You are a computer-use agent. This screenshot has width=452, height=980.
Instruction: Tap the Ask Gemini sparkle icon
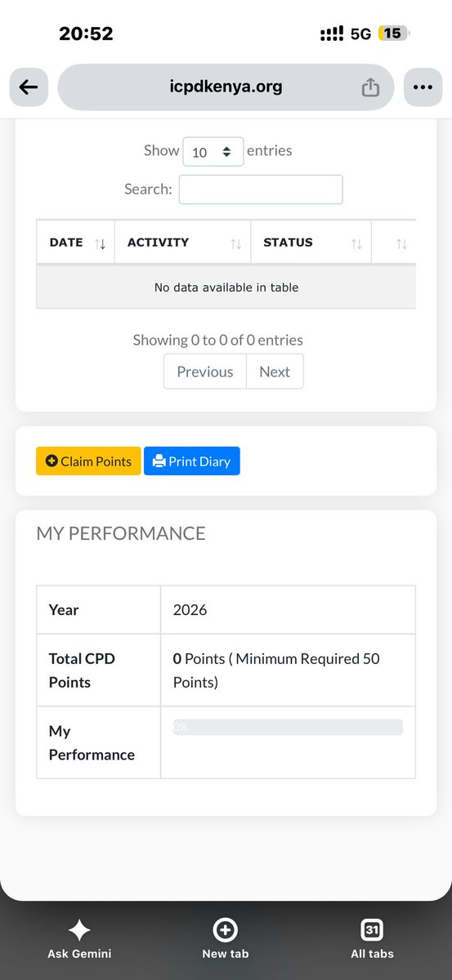[x=79, y=930]
